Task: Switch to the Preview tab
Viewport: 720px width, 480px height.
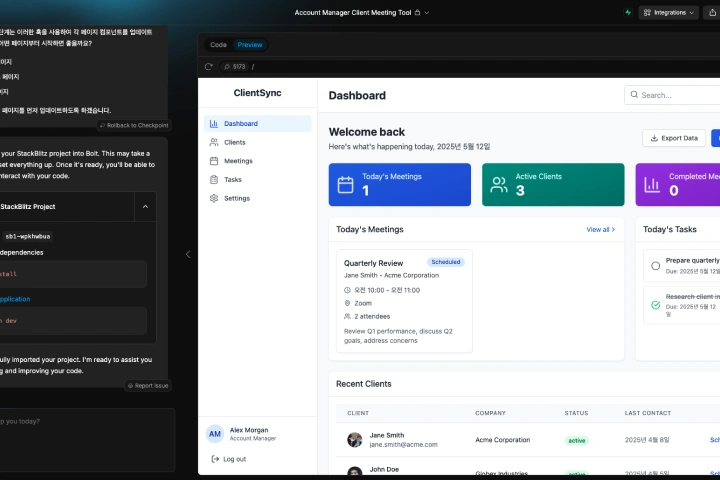Action: (250, 45)
